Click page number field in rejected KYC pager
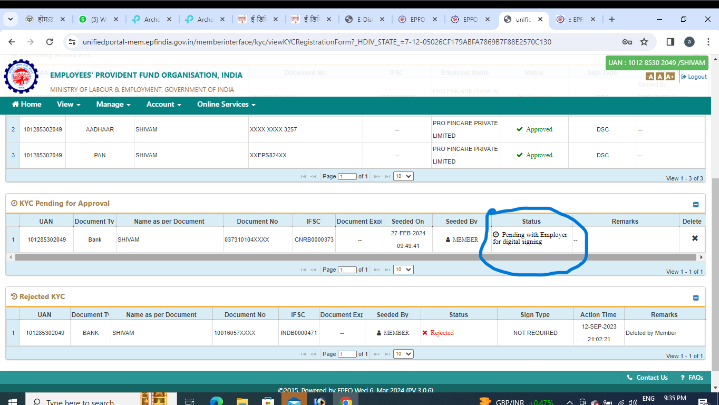The image size is (719, 405). (347, 354)
